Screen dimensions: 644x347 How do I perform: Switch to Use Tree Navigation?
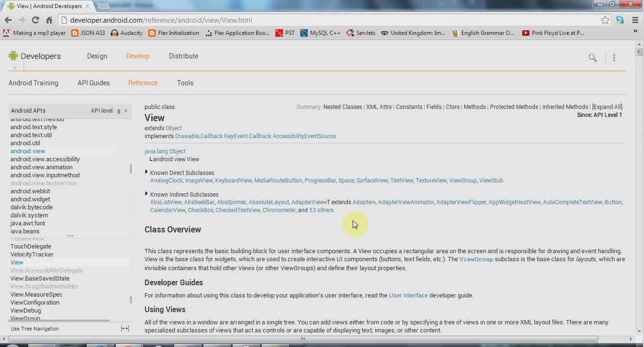[35, 329]
